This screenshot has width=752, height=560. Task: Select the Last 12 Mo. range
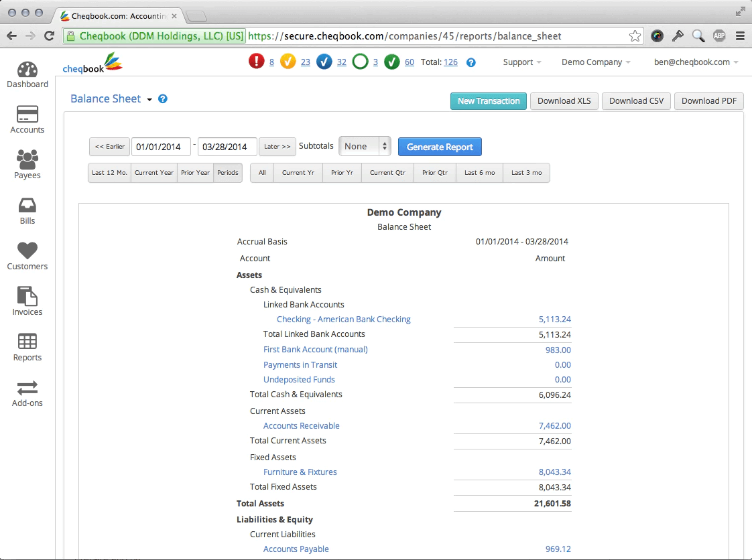tap(109, 173)
